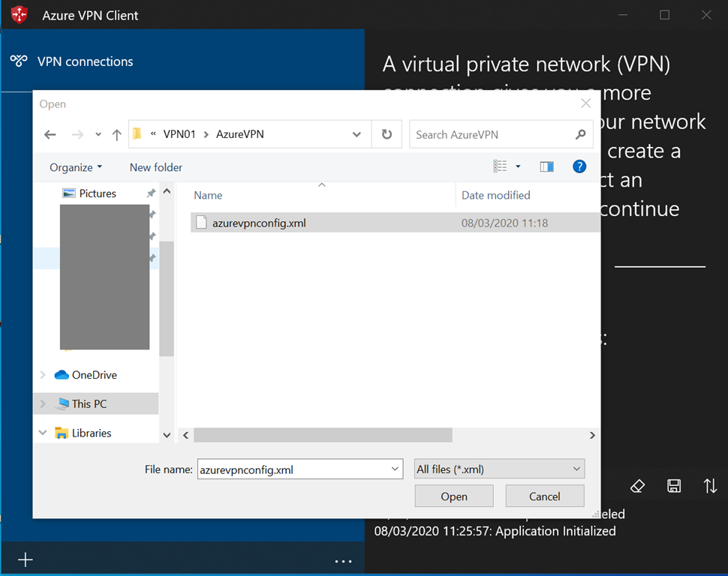This screenshot has width=728, height=576.
Task: Click the Open button
Action: click(454, 496)
